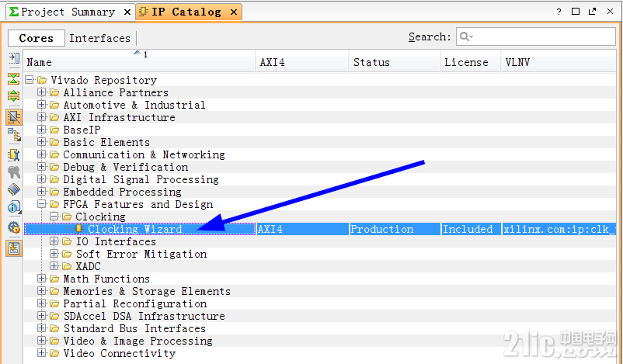Click the Customize IP wrench icon
Viewport: 623px width, 364px height.
[14, 154]
